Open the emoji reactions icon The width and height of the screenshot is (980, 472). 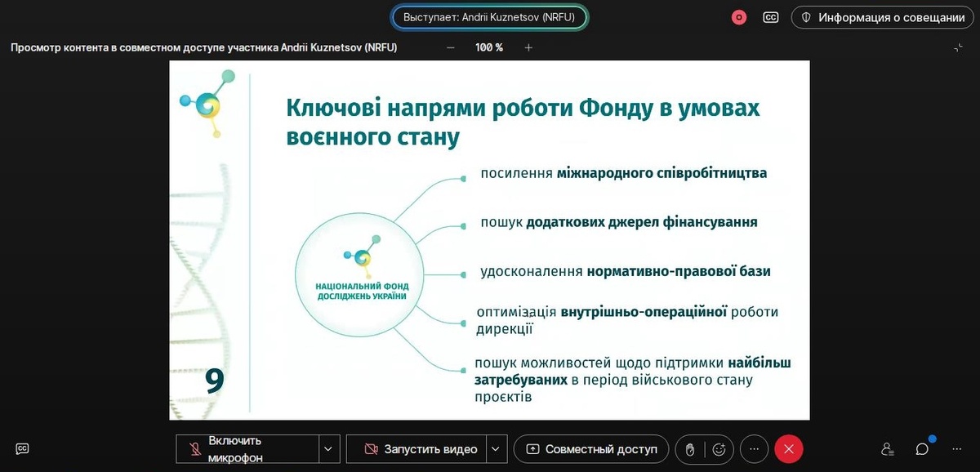coord(719,449)
